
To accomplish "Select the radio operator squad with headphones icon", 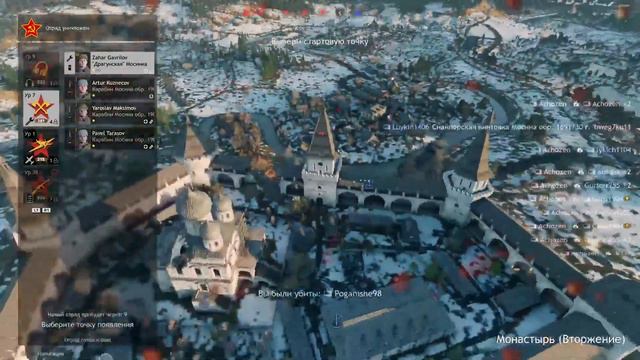I will [x=41, y=70].
